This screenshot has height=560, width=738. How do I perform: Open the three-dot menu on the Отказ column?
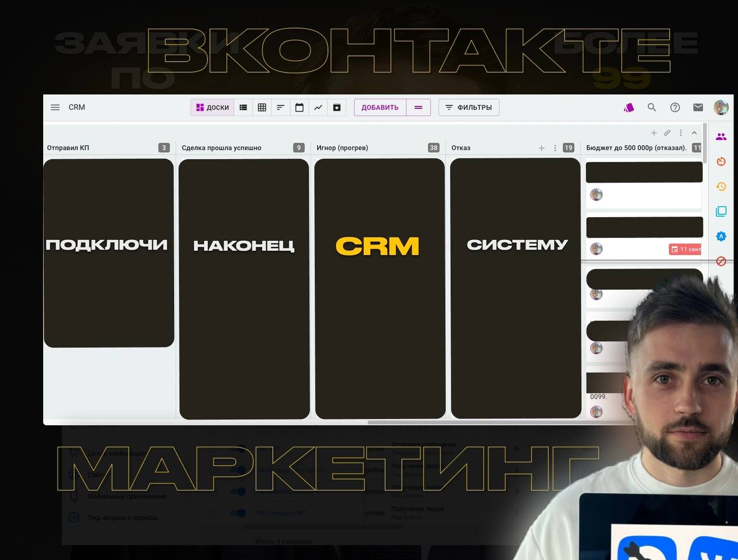coord(555,147)
